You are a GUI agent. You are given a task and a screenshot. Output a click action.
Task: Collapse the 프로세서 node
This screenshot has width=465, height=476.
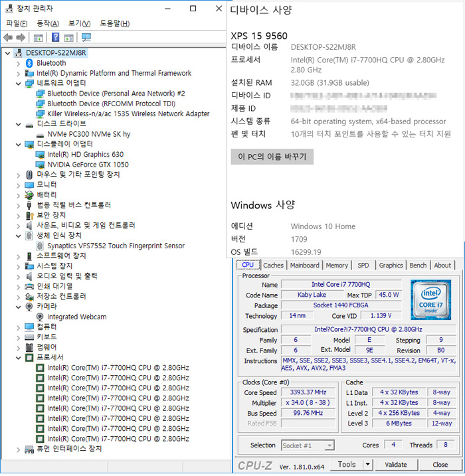pos(18,358)
